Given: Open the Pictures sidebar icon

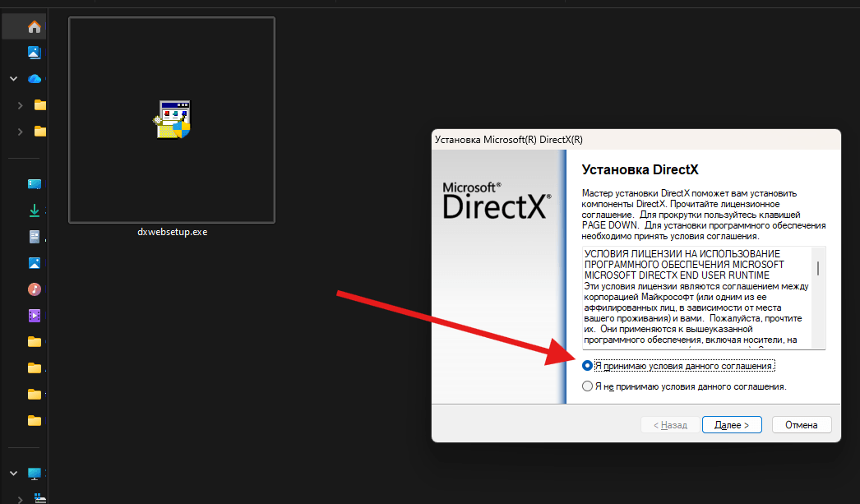Looking at the screenshot, I should [35, 263].
